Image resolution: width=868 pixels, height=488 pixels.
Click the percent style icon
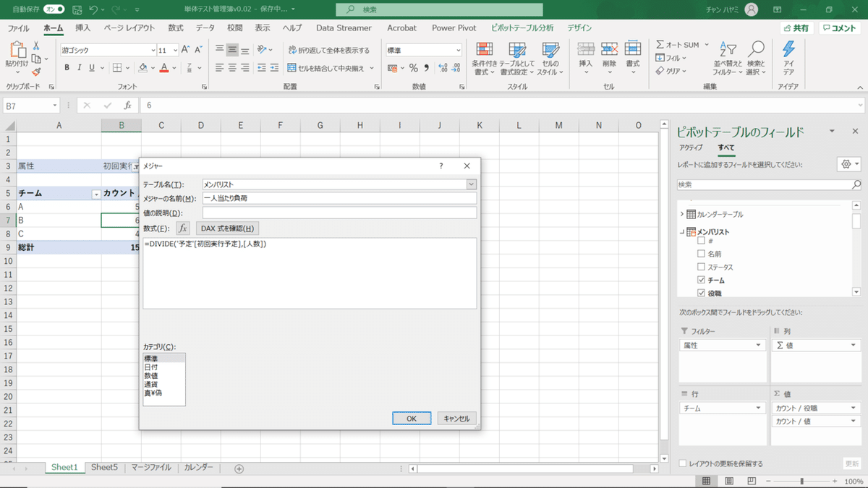point(414,68)
